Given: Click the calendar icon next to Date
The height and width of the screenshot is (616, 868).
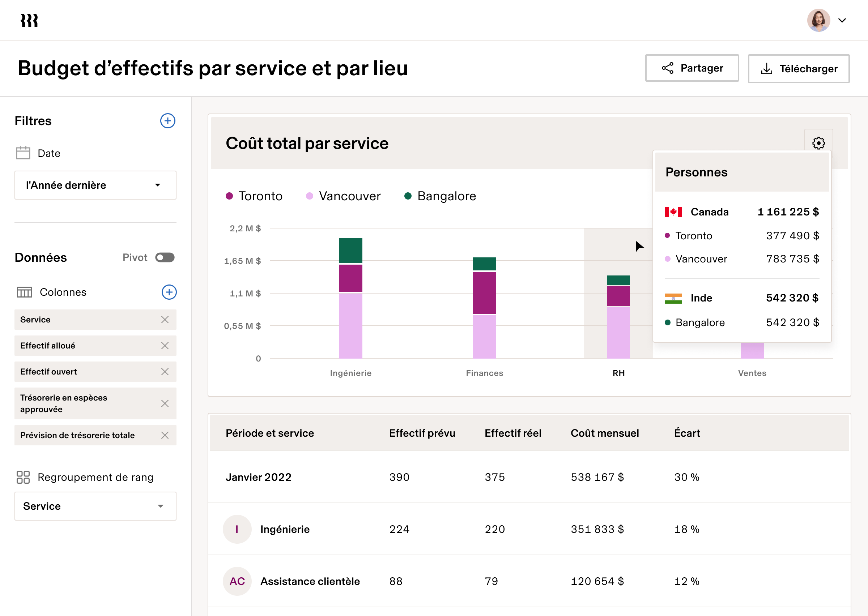Looking at the screenshot, I should [23, 153].
